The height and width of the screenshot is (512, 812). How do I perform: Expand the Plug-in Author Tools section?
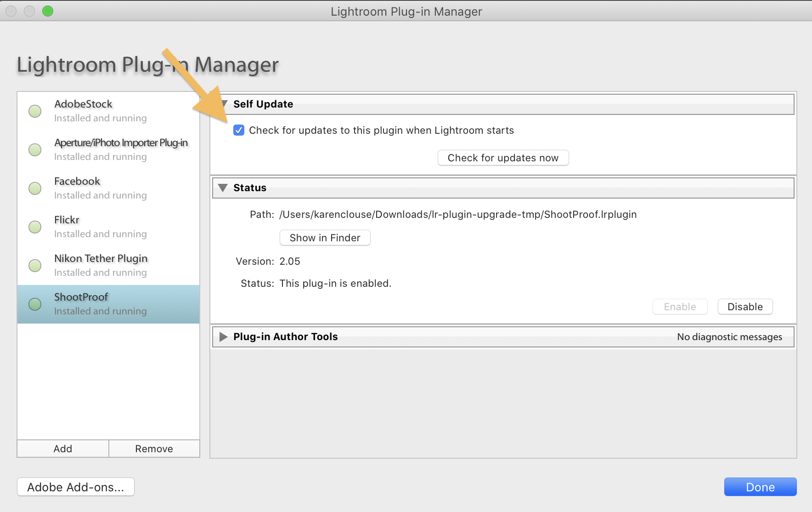[x=224, y=337]
